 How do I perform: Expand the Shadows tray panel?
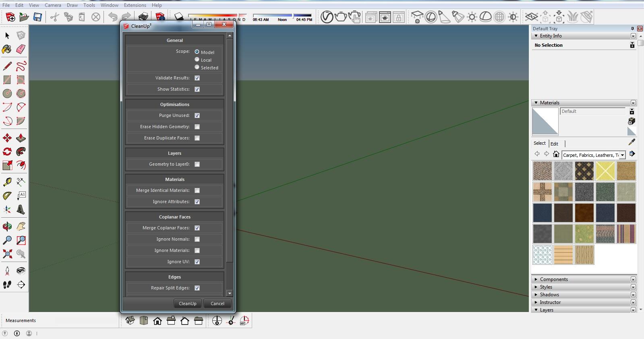click(x=549, y=295)
